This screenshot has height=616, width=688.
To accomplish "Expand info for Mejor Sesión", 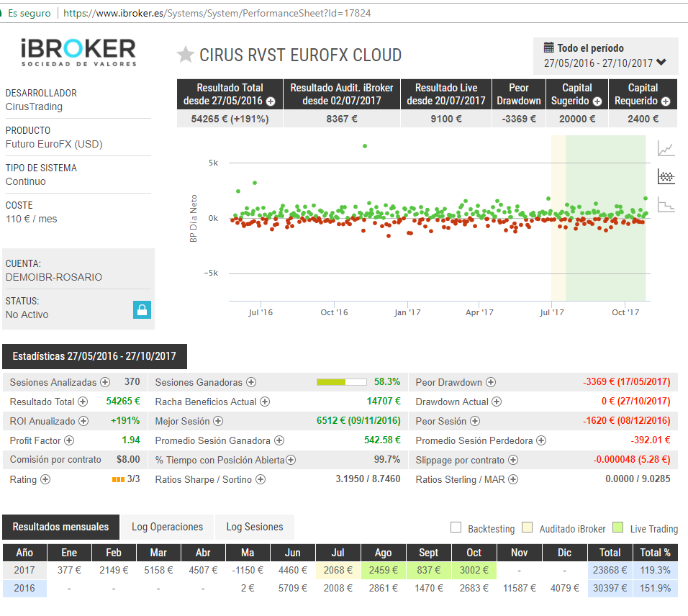I will point(218,421).
